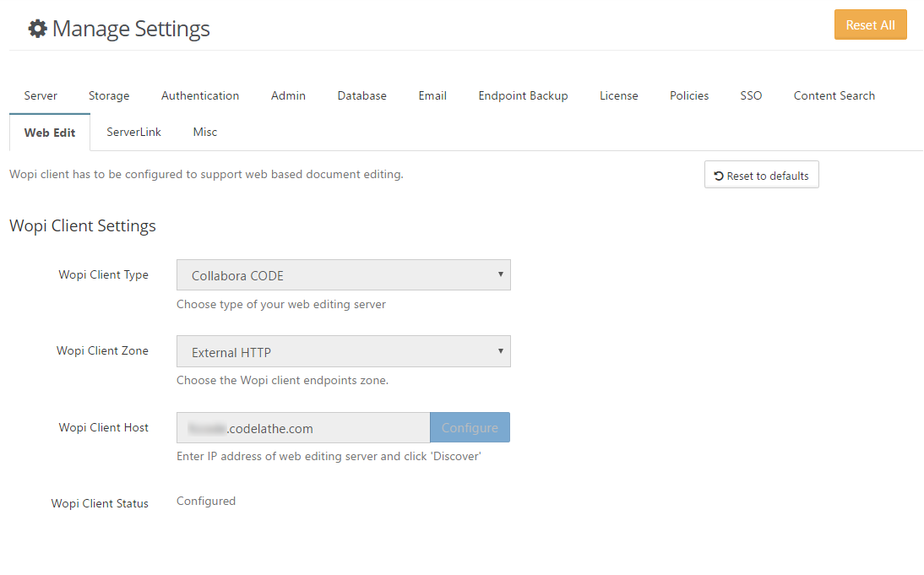Open the Storage tab
Viewport: 924px width, 575px height.
[x=109, y=95]
